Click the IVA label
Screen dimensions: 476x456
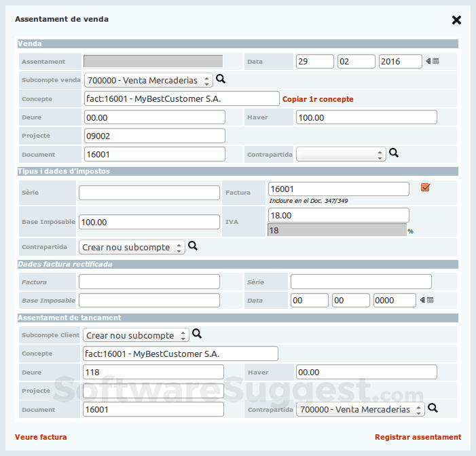232,222
